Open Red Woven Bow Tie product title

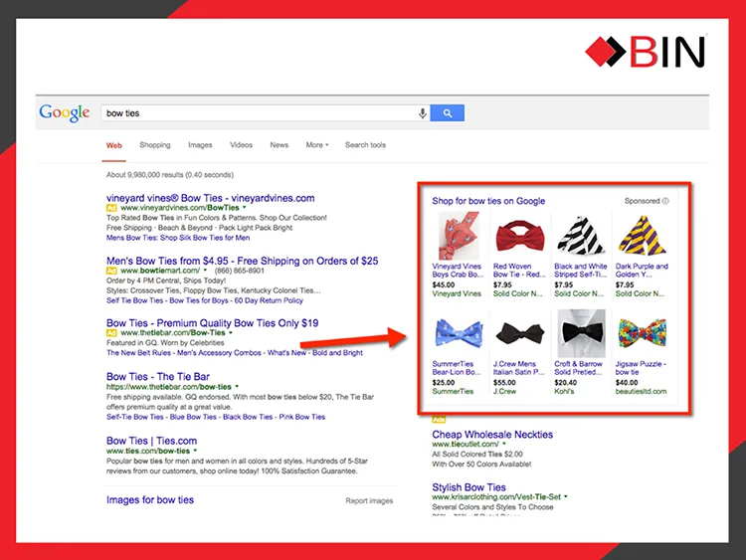tap(519, 271)
